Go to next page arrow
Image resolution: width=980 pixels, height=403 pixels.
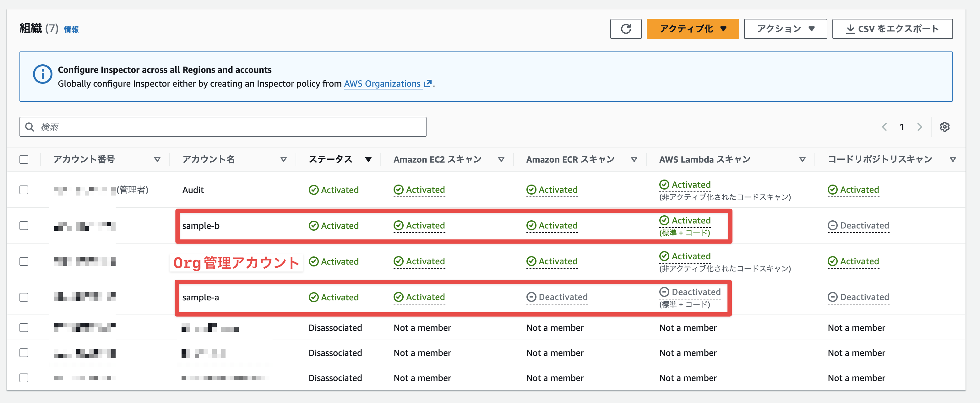919,127
